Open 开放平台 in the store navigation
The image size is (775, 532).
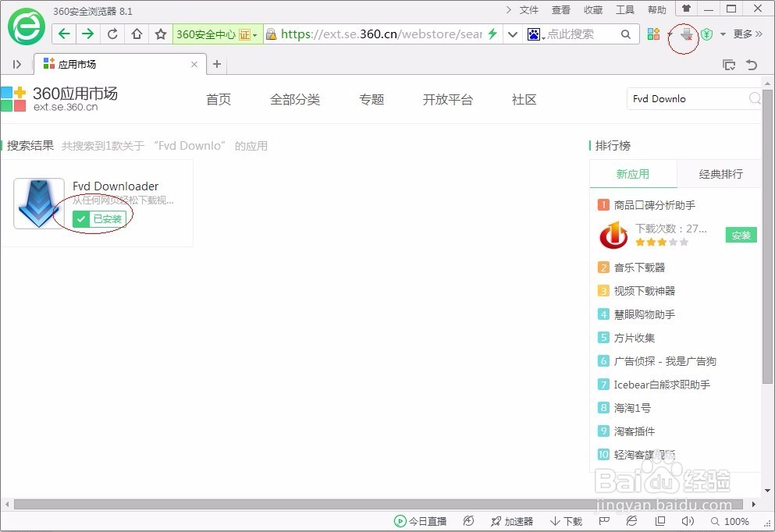[448, 99]
